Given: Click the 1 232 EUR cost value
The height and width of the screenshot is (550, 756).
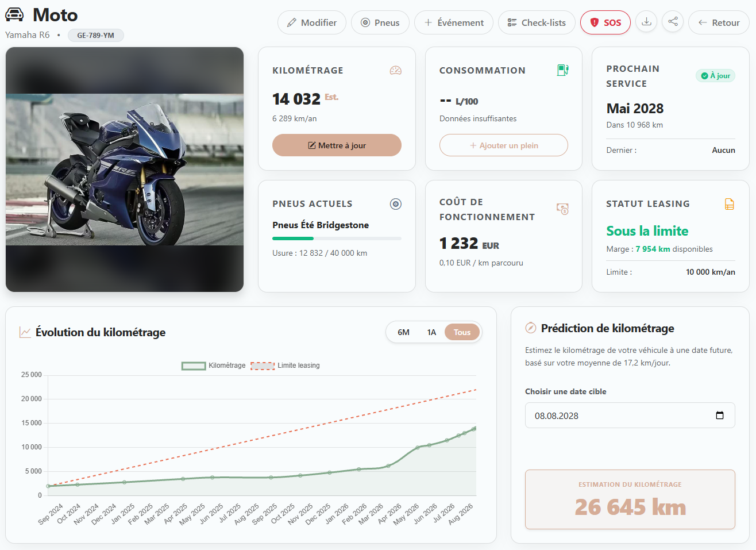Looking at the screenshot, I should (469, 244).
